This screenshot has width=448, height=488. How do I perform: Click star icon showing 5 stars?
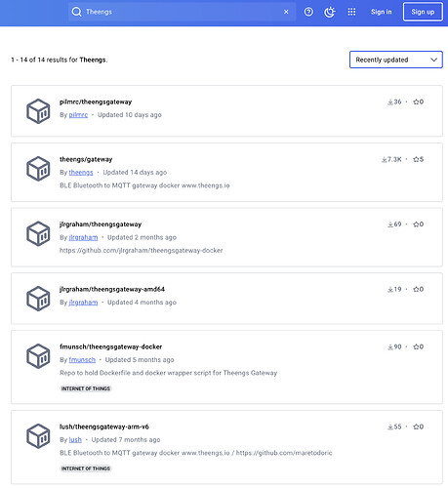click(416, 159)
